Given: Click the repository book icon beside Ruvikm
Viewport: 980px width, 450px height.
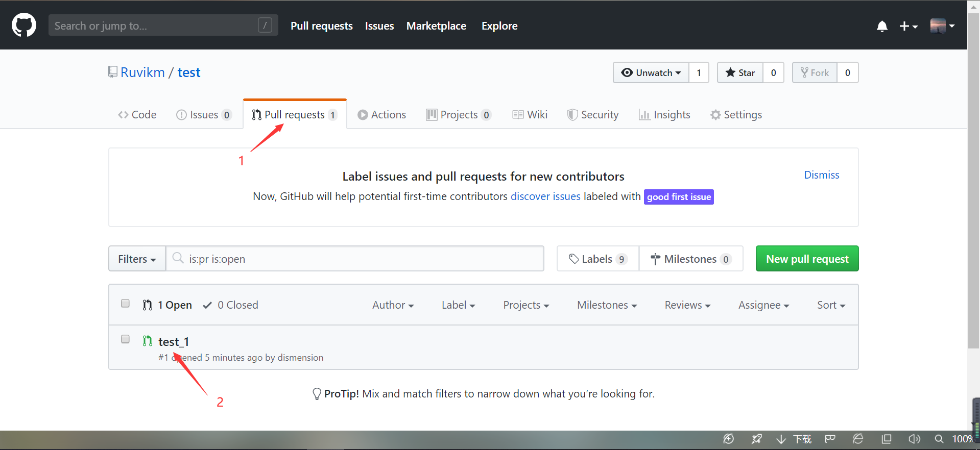Looking at the screenshot, I should 112,72.
